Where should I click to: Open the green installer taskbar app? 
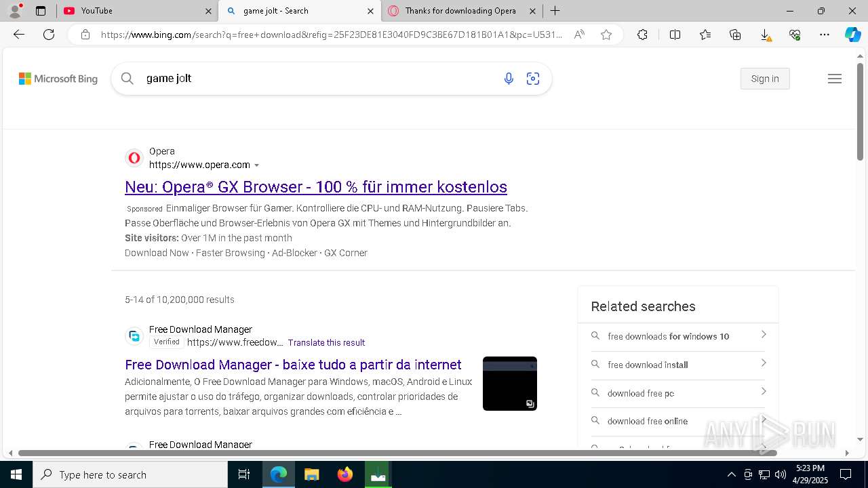(x=378, y=474)
